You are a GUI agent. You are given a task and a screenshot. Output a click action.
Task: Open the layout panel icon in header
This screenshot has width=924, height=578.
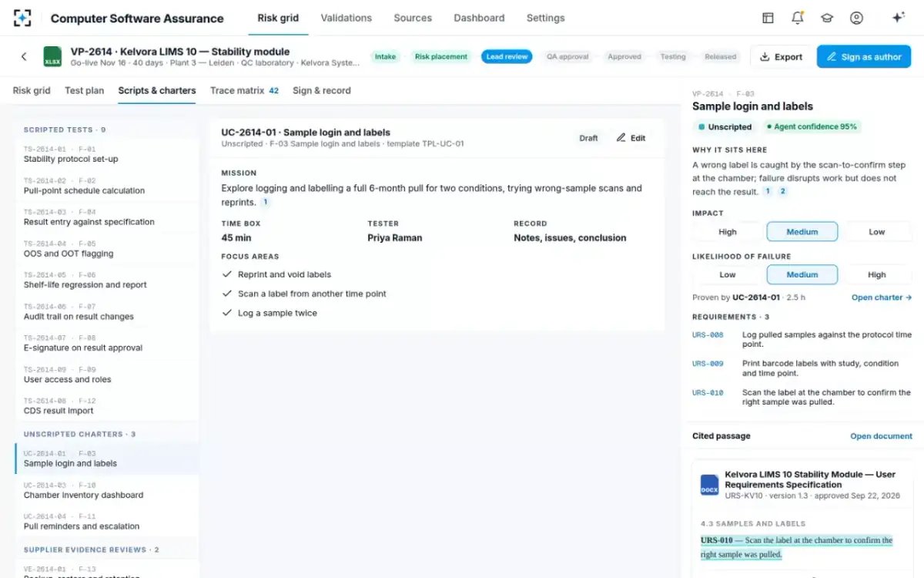pos(768,18)
